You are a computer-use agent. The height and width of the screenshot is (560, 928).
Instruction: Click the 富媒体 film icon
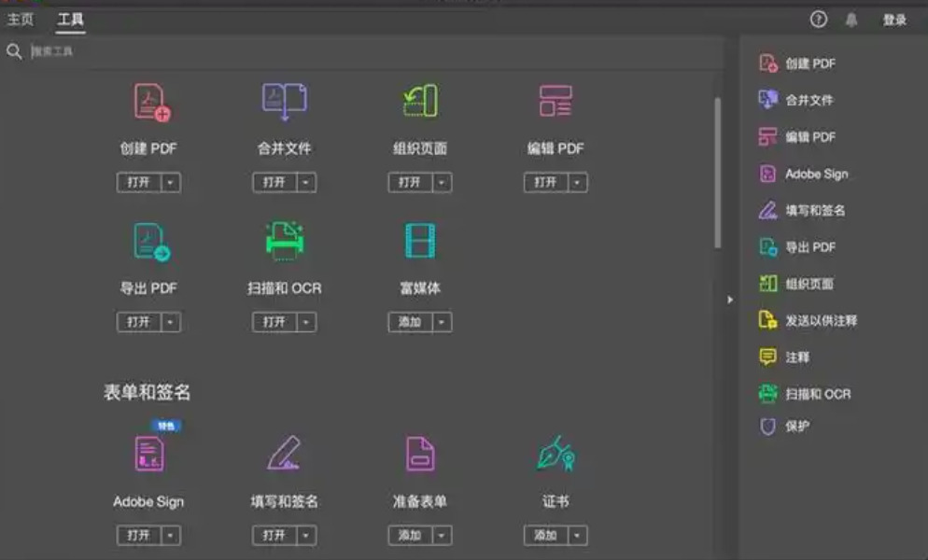coord(420,241)
